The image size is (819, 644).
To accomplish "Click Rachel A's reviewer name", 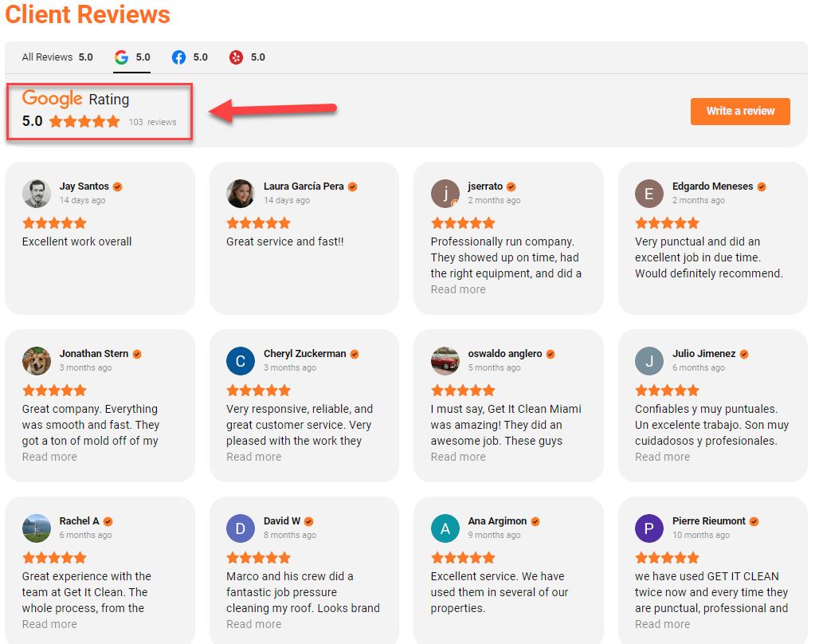I will 79,520.
